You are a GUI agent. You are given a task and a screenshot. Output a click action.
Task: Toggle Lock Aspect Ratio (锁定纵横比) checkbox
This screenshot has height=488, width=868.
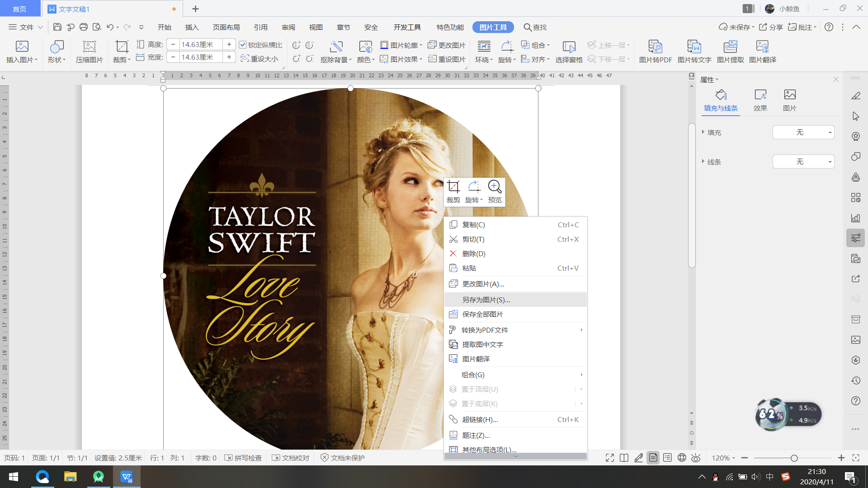coord(243,45)
